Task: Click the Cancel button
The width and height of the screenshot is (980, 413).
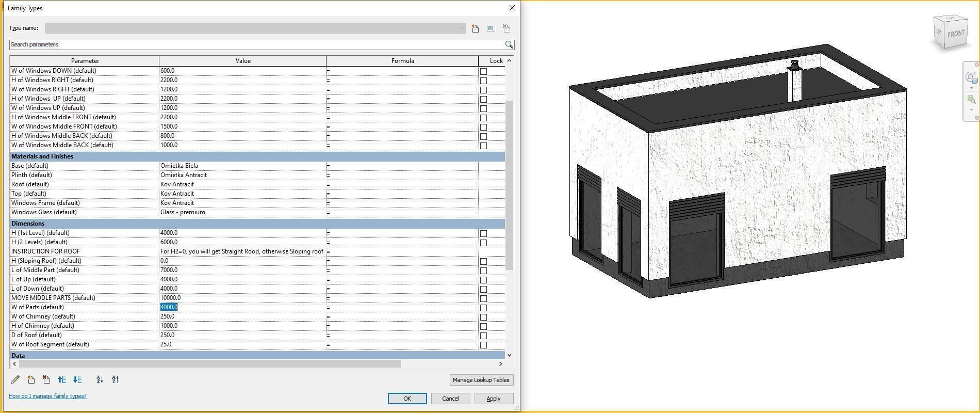Action: (x=450, y=399)
